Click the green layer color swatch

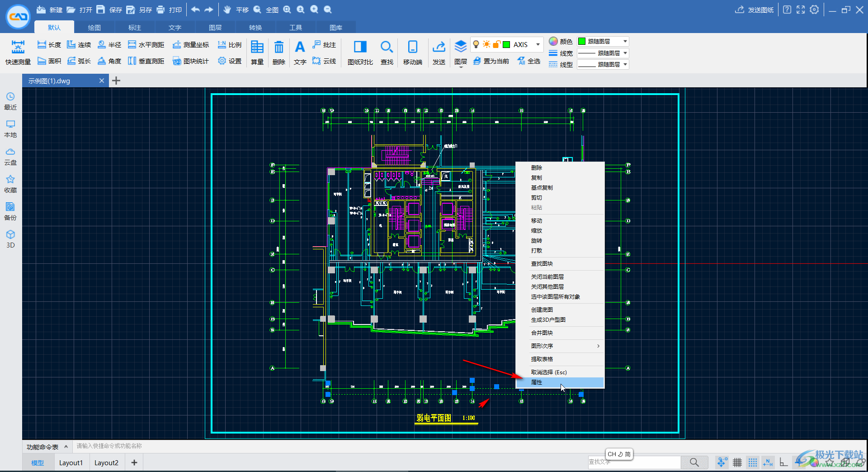click(x=507, y=44)
